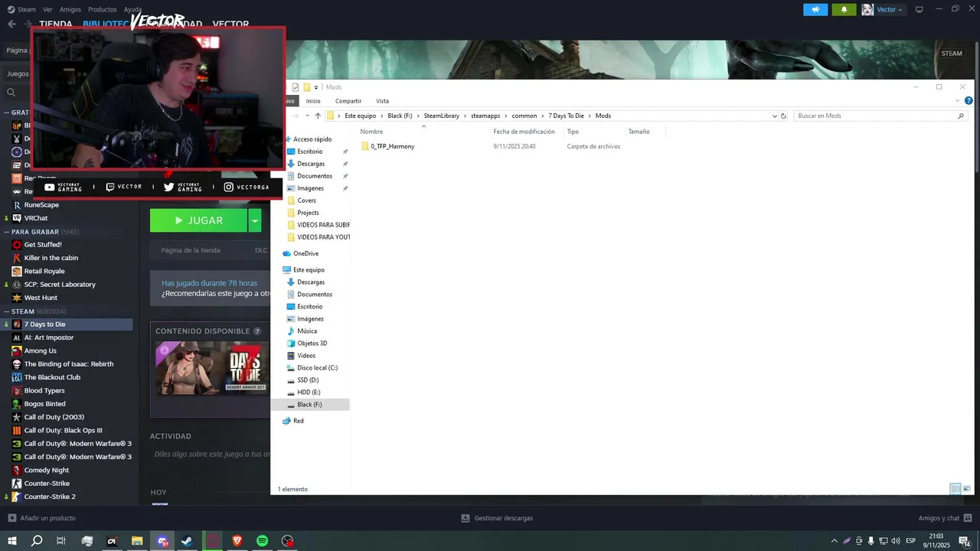
Task: Open the Página de la tienda tab
Action: coord(191,250)
